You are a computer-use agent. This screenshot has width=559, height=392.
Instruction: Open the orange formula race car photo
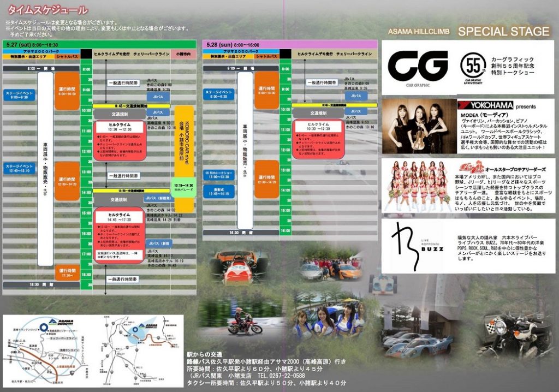pyautogui.click(x=240, y=267)
